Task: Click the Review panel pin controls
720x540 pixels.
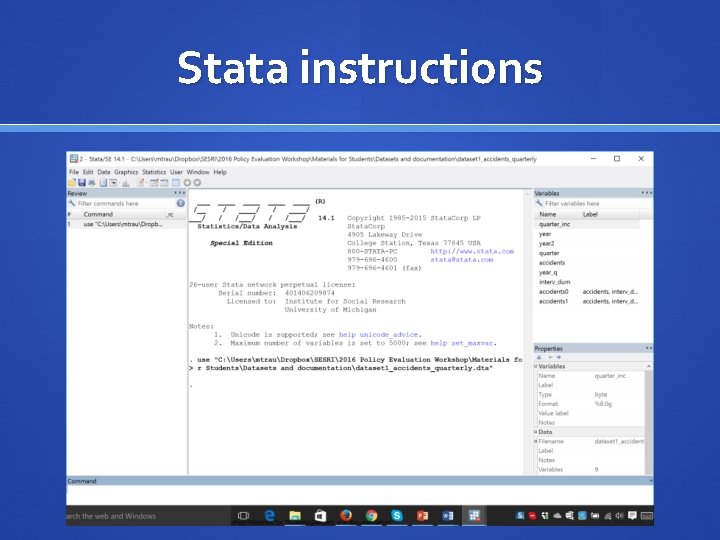Action: [180, 193]
